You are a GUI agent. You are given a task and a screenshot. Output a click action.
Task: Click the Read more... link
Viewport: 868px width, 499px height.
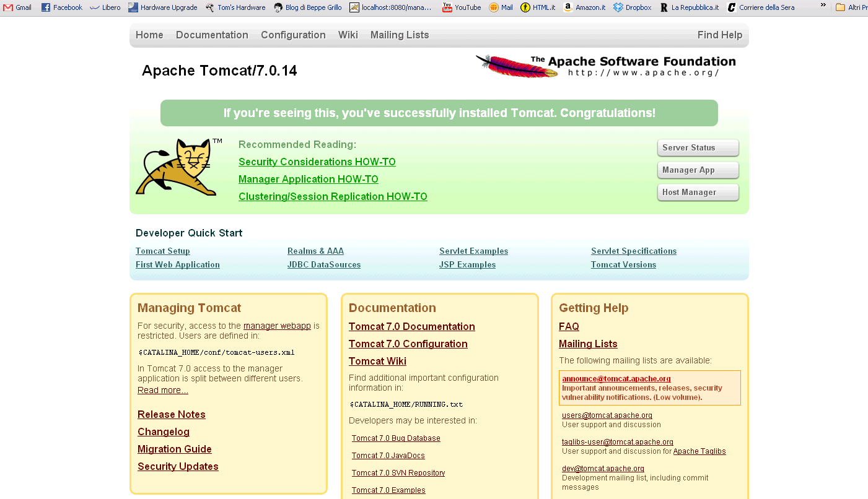click(163, 390)
